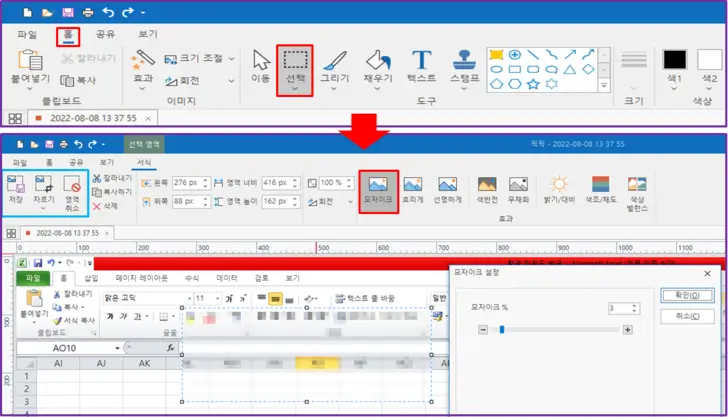
Task: Activate the 채우기 paint bucket tool
Action: [x=378, y=66]
